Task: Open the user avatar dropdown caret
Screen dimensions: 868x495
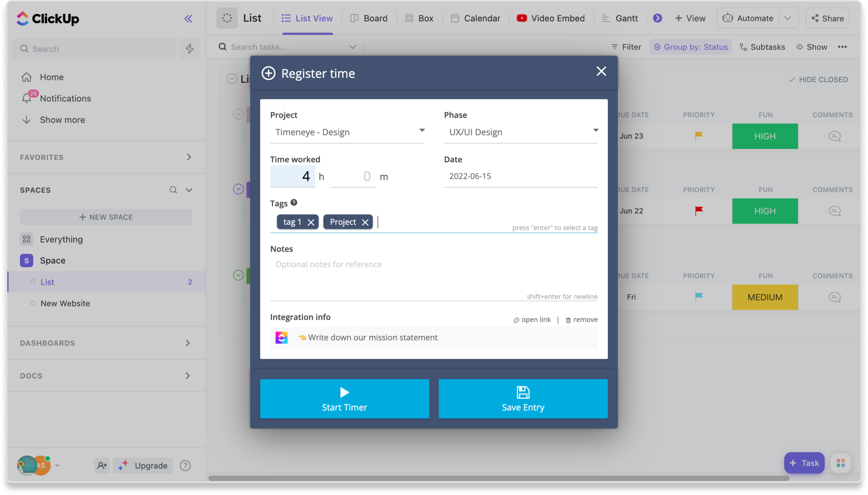Action: [x=57, y=465]
